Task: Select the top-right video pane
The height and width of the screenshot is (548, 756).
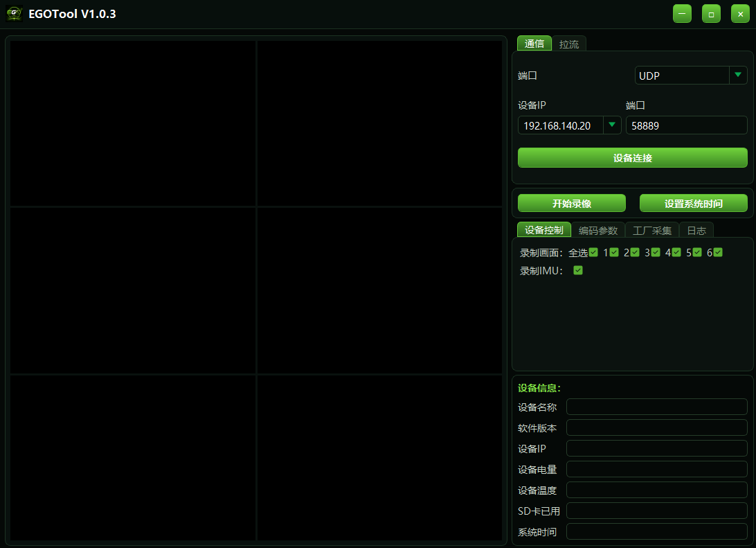Action: pos(379,123)
